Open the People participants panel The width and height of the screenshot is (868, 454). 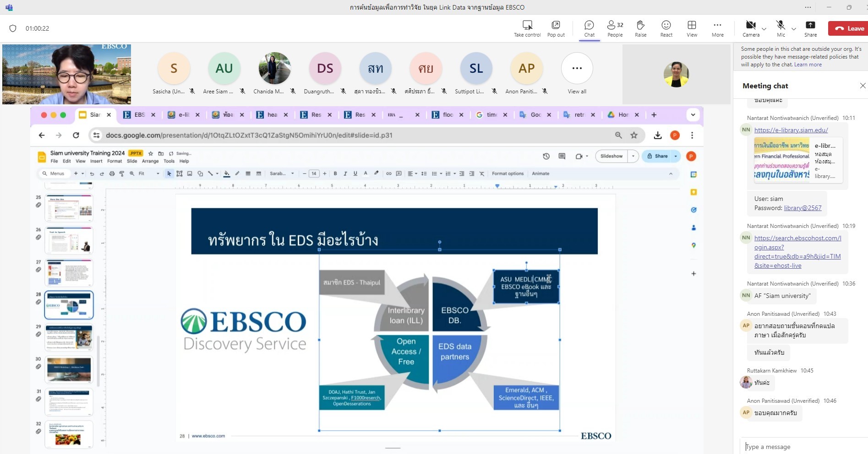(x=615, y=28)
